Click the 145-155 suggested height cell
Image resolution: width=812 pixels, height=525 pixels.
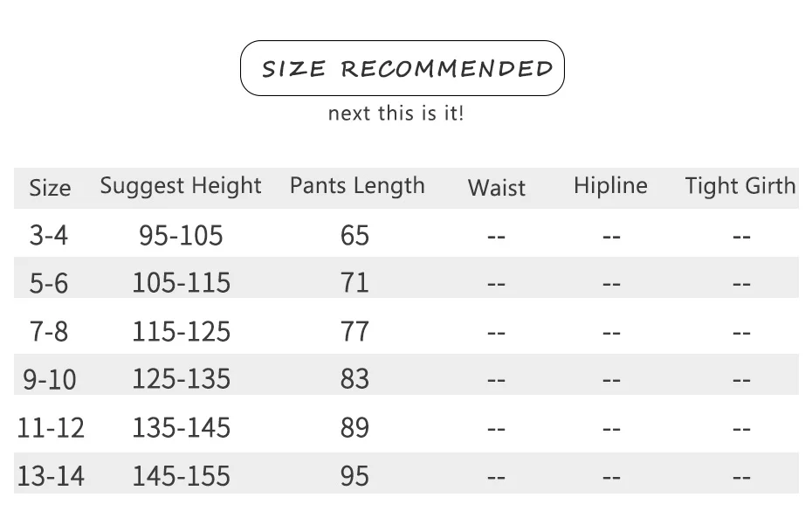(x=182, y=476)
